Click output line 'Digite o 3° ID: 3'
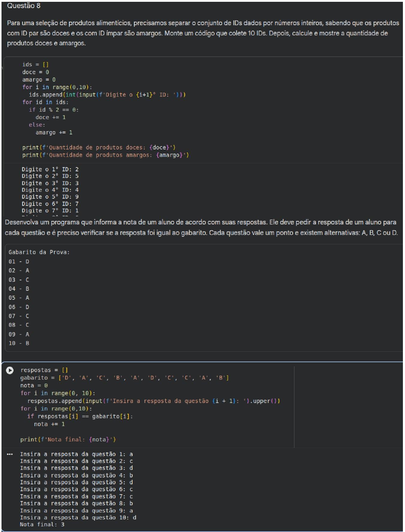405x532 pixels. point(50,183)
